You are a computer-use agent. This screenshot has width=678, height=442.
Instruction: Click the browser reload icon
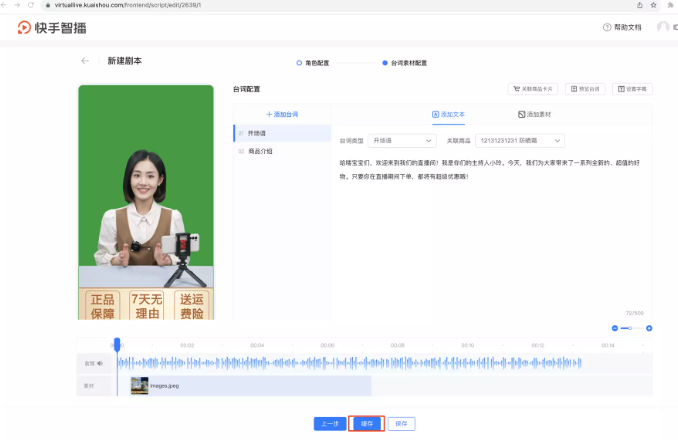click(x=31, y=5)
